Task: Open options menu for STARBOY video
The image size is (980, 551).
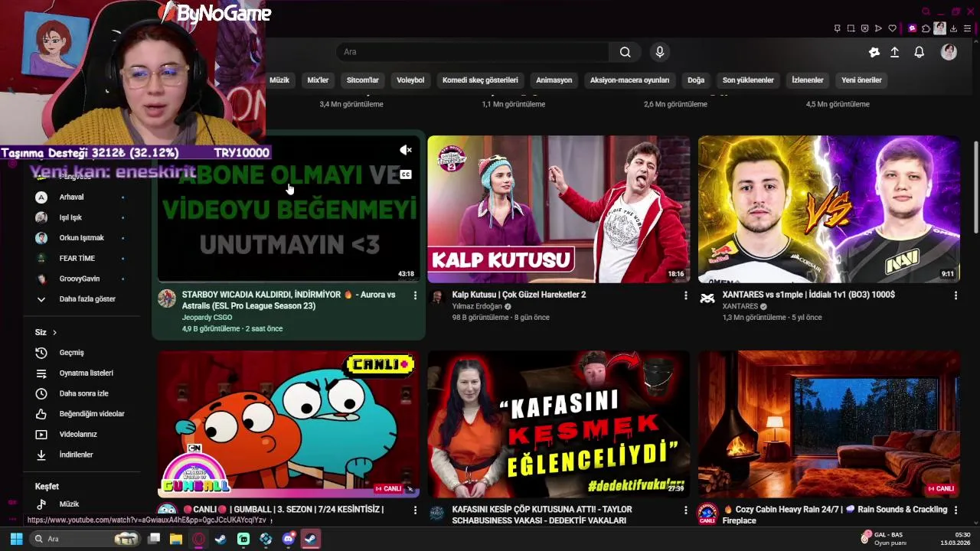Action: pos(416,295)
